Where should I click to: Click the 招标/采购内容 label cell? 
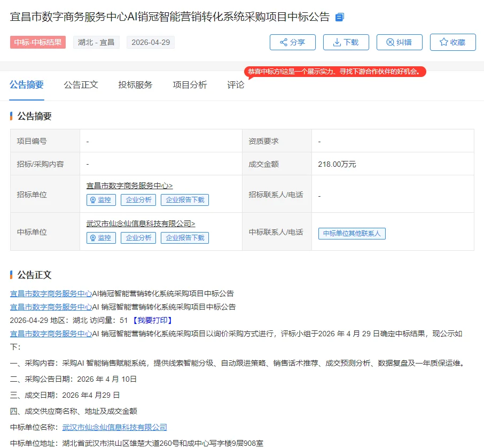[x=45, y=164]
